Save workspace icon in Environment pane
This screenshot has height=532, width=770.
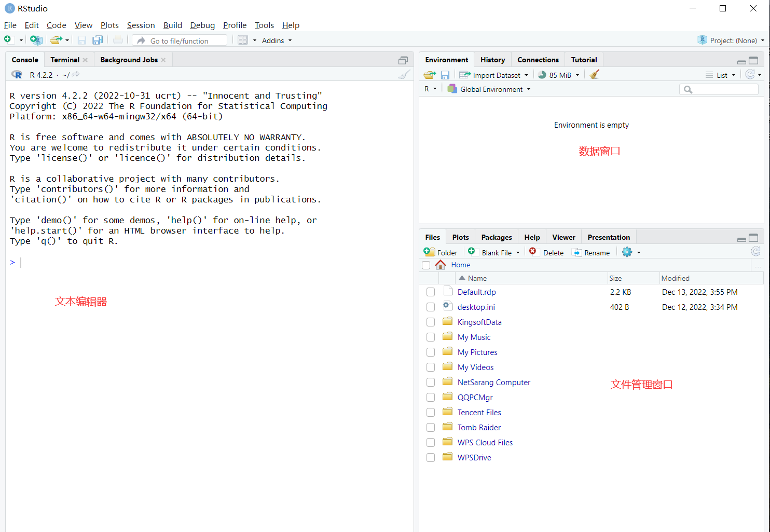pyautogui.click(x=445, y=75)
